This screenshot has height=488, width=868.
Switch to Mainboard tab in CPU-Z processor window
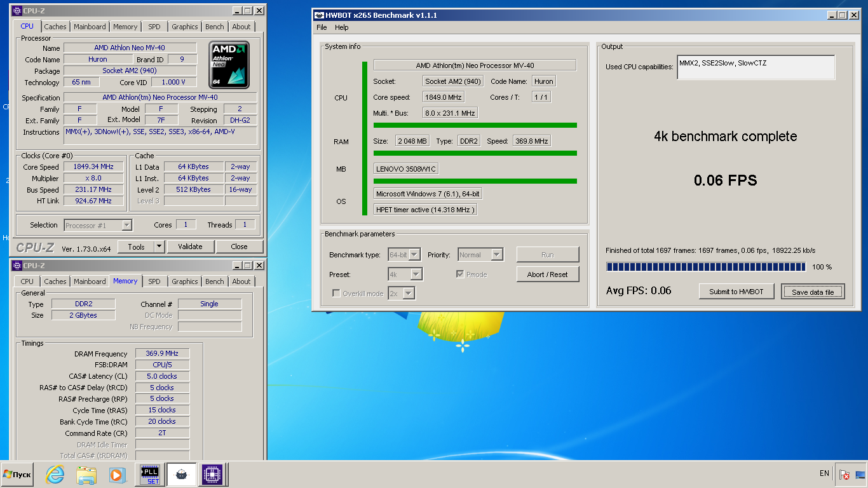click(x=90, y=27)
